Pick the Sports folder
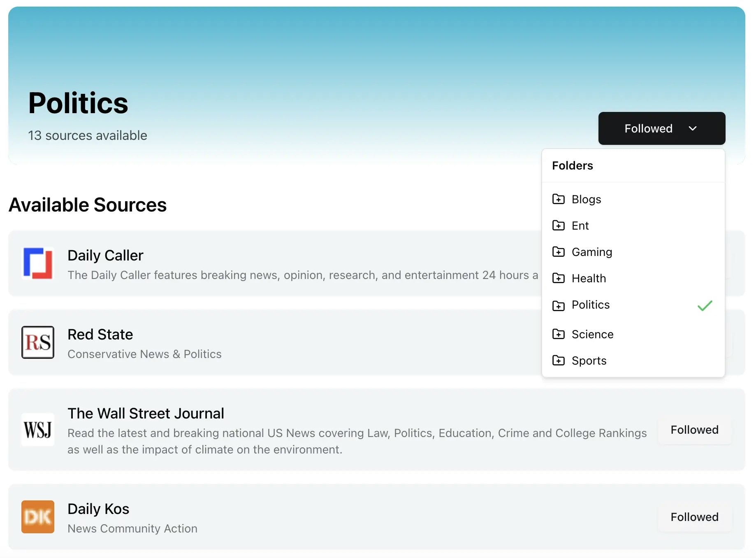Screen dimensions: 756x558 point(633,360)
